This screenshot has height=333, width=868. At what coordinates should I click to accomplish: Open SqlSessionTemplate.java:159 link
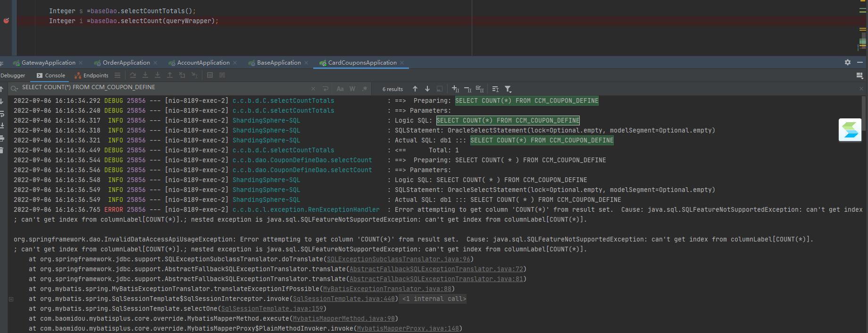(x=272, y=308)
